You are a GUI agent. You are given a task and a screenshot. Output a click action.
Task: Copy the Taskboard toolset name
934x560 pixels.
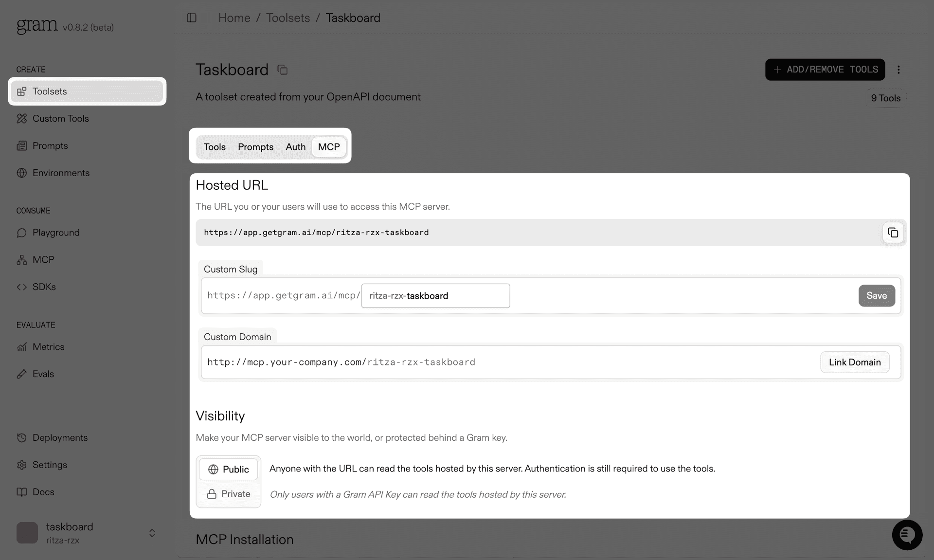[282, 69]
